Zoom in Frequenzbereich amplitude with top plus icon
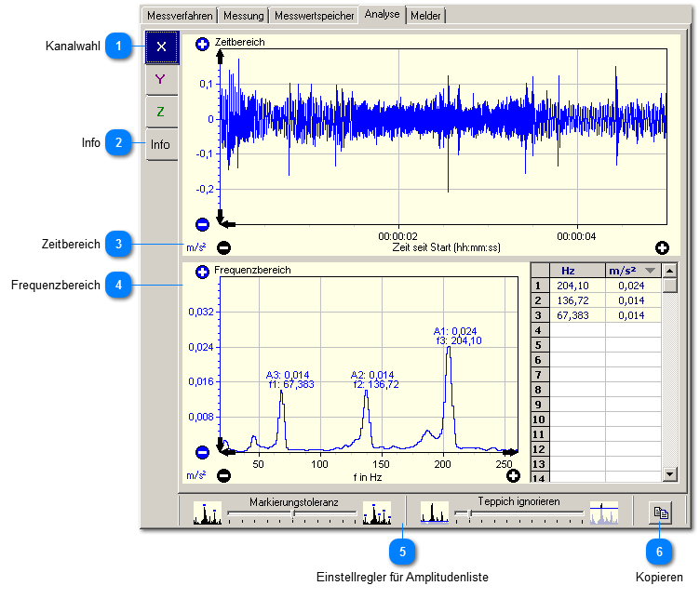Viewport: 700px width, 599px height. point(202,272)
